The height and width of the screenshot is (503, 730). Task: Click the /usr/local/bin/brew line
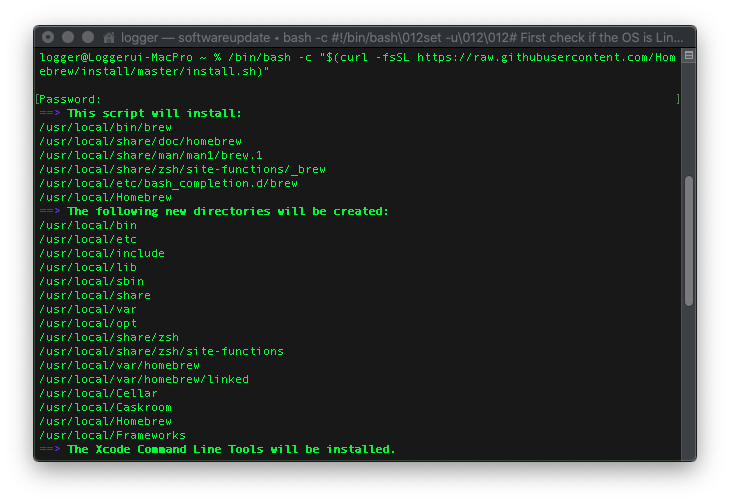pos(105,127)
